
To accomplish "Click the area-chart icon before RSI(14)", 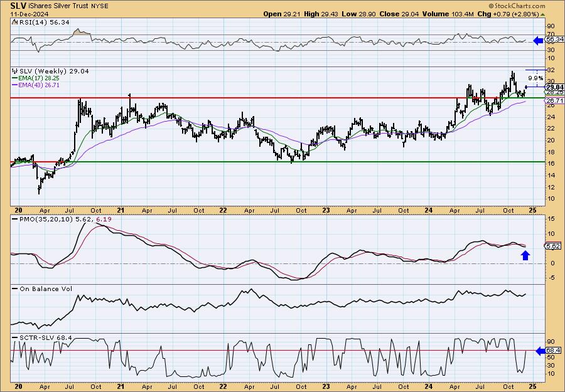I will (x=14, y=23).
